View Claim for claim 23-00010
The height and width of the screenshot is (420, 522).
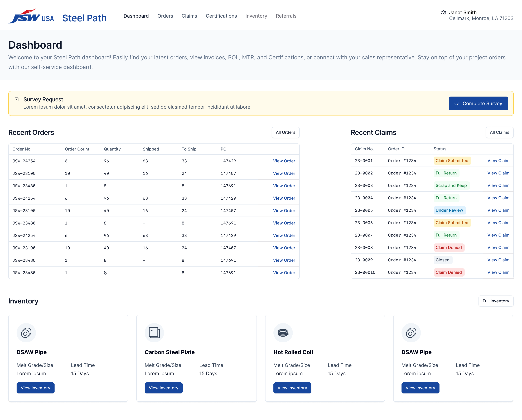point(498,272)
